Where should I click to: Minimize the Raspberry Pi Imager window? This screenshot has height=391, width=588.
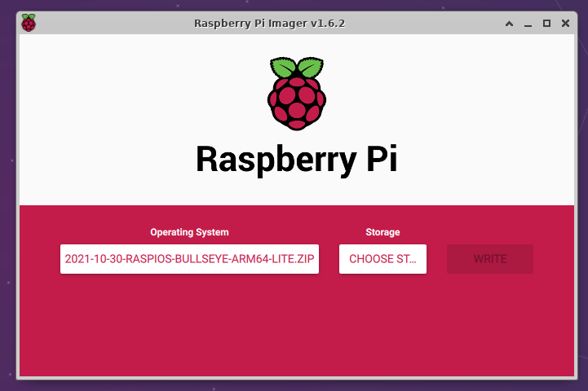pos(528,24)
